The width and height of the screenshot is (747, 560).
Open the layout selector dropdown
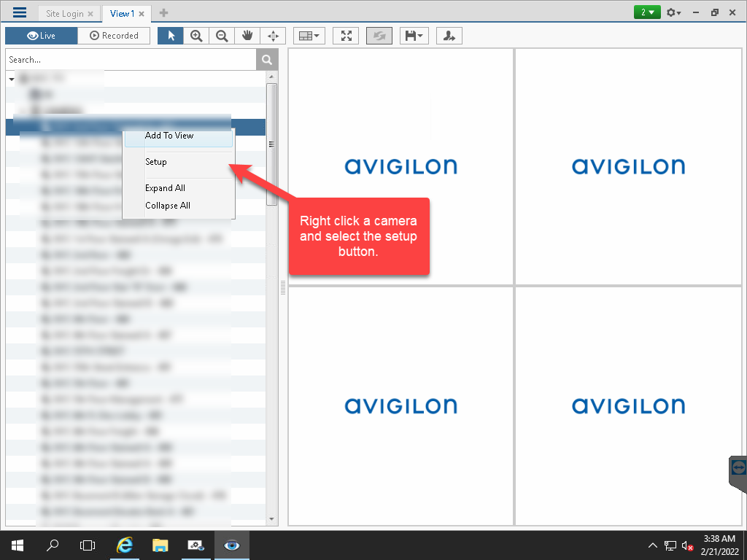(309, 35)
